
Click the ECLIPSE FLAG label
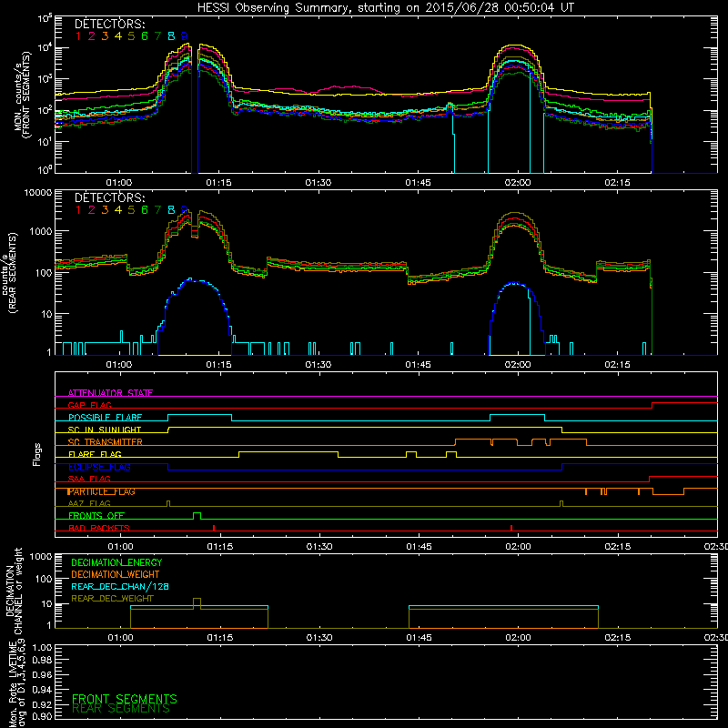[99, 467]
